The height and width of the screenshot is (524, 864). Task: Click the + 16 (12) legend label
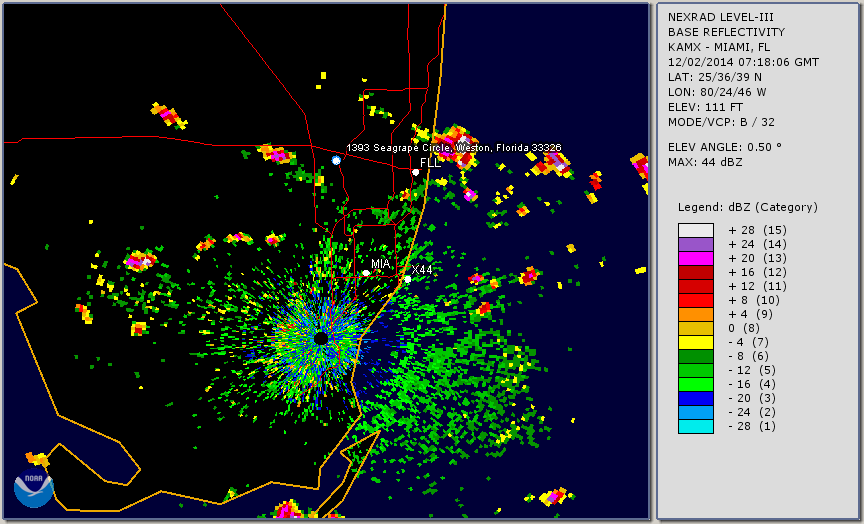pyautogui.click(x=757, y=272)
